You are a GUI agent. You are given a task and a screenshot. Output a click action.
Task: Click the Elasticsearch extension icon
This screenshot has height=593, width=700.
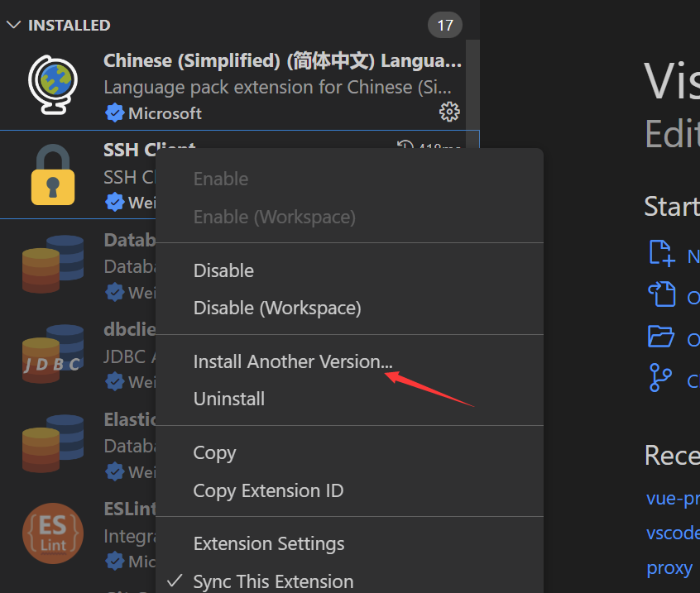(52, 443)
